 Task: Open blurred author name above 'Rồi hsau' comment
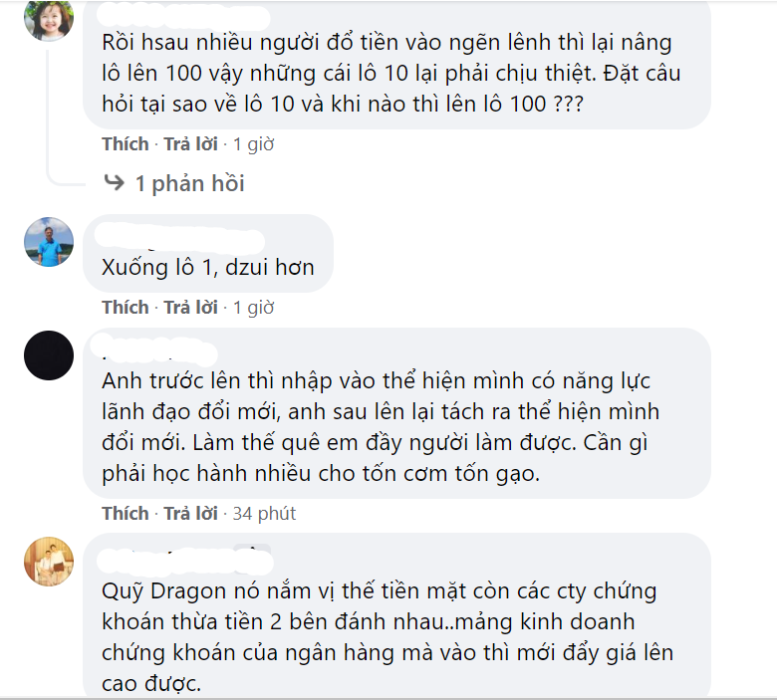coord(183,16)
